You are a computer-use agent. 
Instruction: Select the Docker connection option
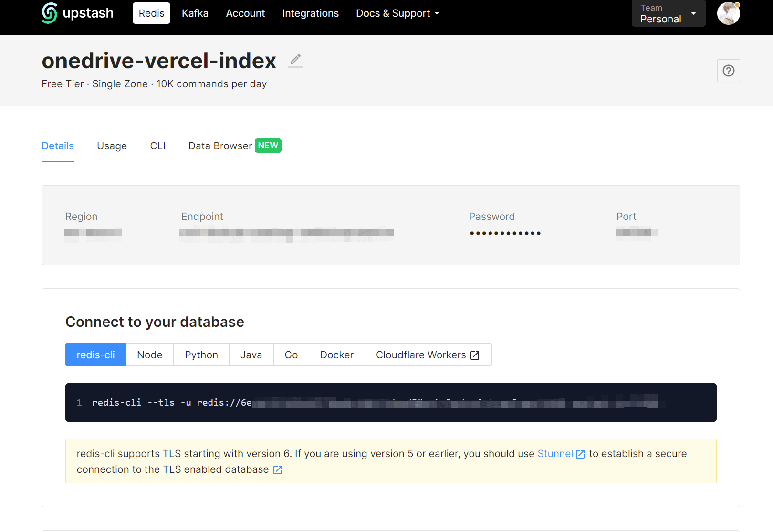point(337,355)
